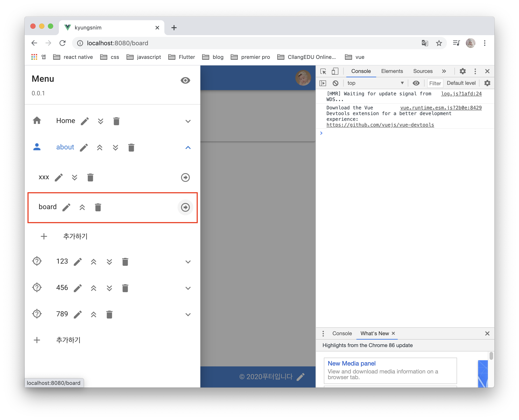Image resolution: width=519 pixels, height=420 pixels.
Task: Click trash icon next to 456
Action: pos(125,288)
